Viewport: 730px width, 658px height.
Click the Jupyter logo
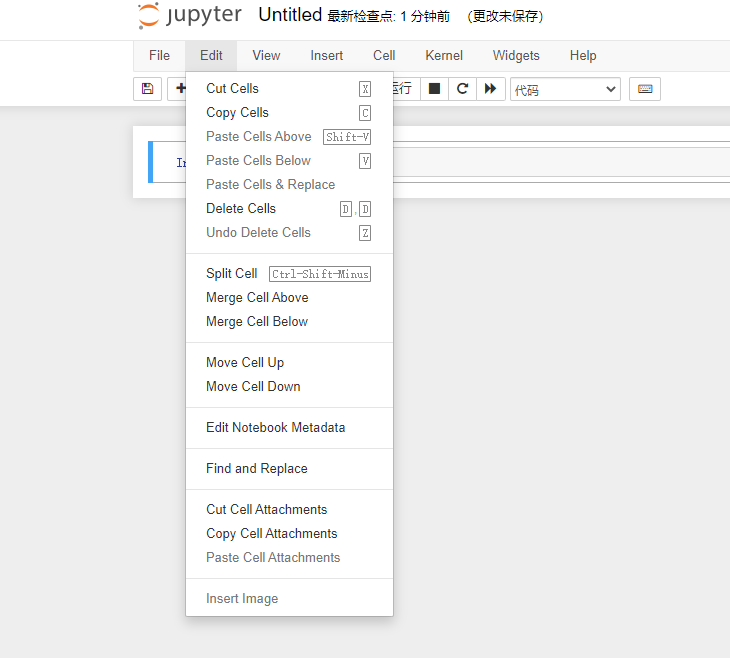click(x=190, y=15)
